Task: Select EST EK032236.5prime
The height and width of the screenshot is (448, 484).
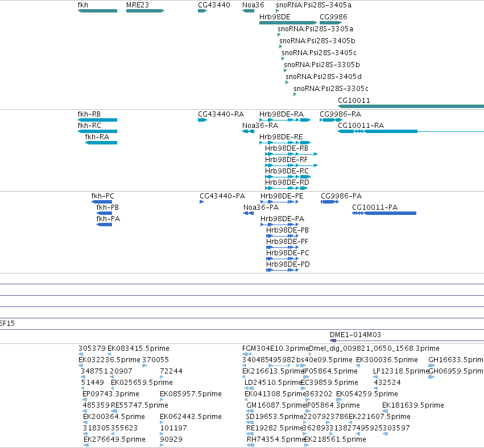Action: [81, 366]
